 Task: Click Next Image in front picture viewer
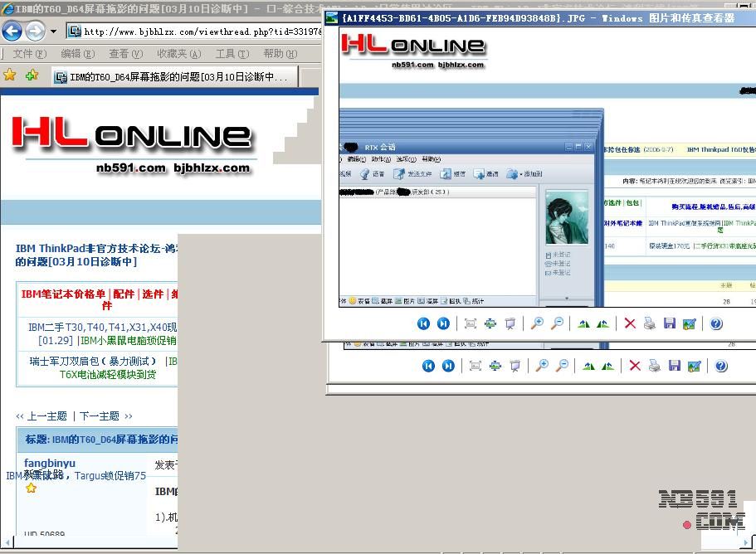click(x=443, y=323)
